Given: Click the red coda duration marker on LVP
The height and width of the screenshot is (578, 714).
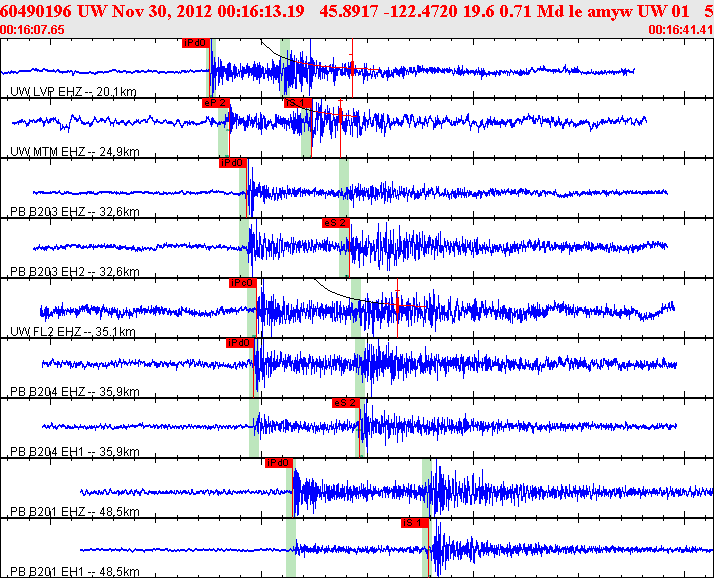Looking at the screenshot, I should pyautogui.click(x=352, y=68).
